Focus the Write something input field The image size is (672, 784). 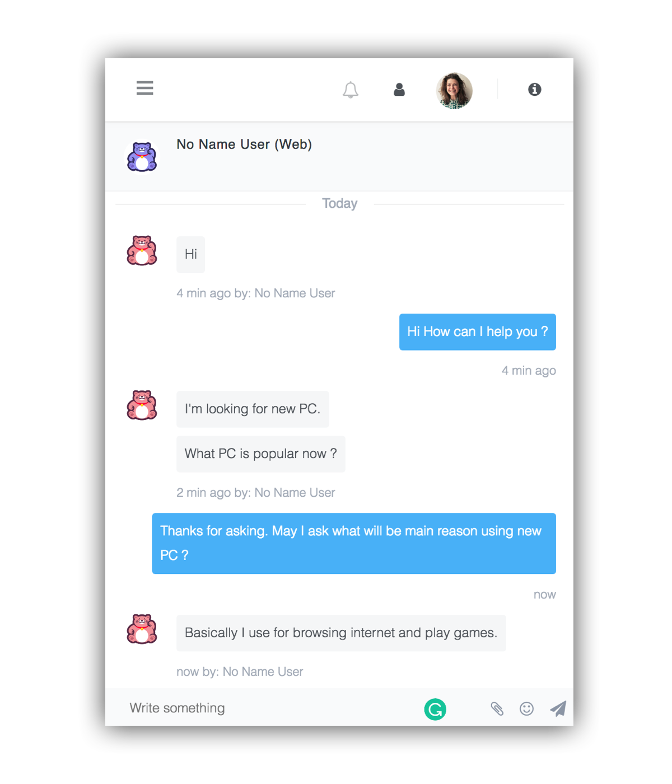[269, 708]
